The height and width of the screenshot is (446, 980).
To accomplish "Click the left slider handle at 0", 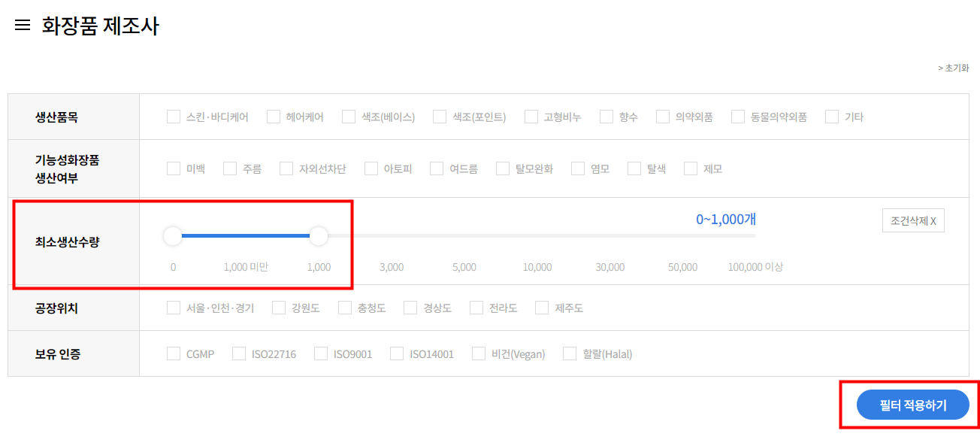I will [x=173, y=236].
